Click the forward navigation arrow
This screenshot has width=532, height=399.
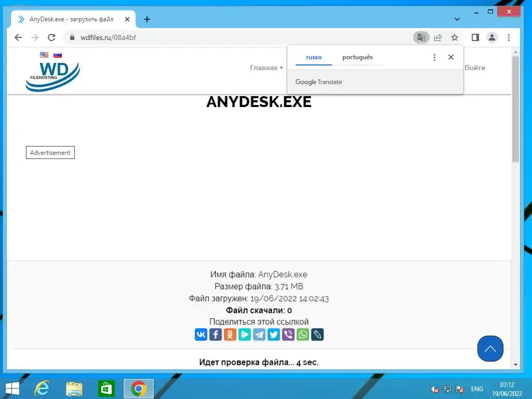click(x=35, y=37)
